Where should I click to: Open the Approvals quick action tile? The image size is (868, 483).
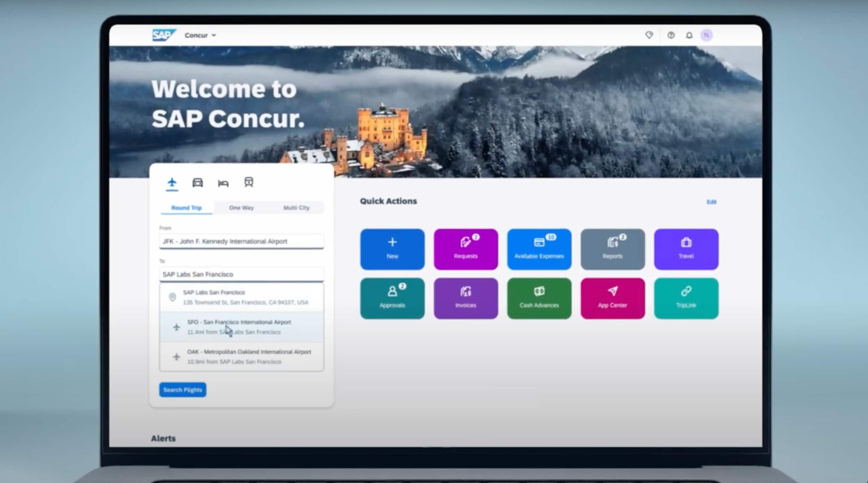pos(392,298)
